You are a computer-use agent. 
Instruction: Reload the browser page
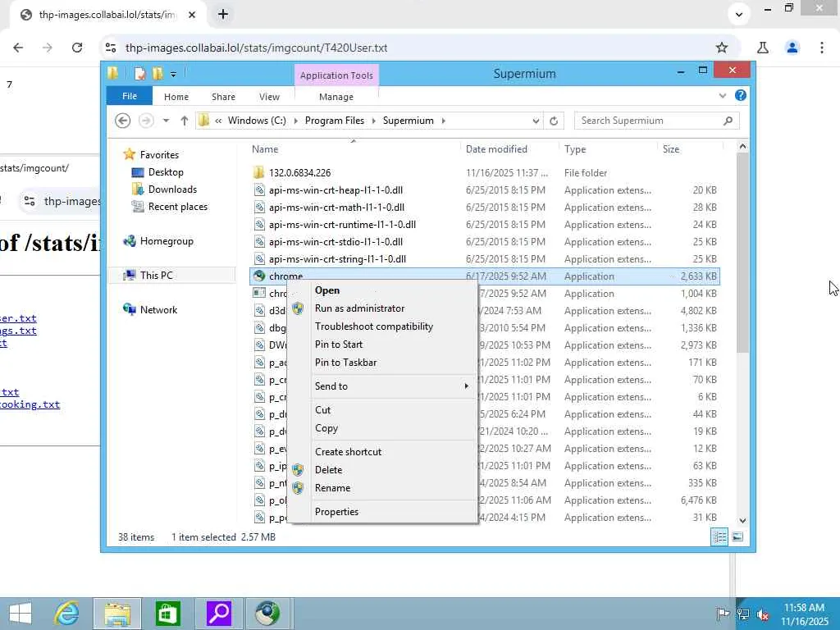click(x=77, y=48)
